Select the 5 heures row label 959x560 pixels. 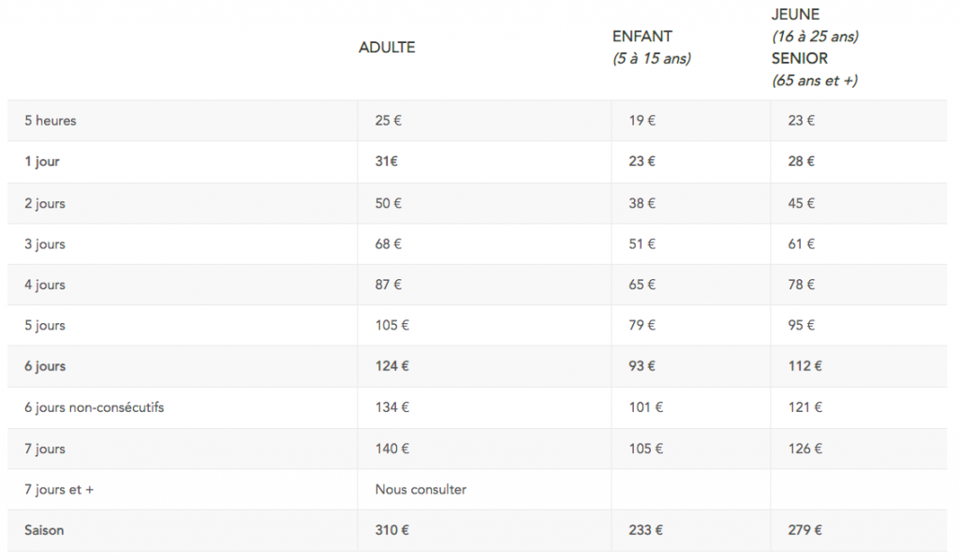tap(51, 121)
